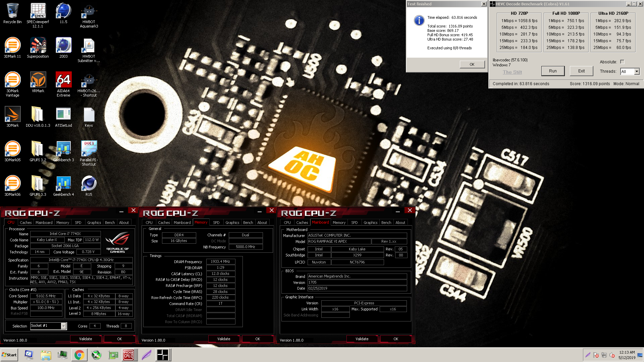
Task: Switch to About tab in Mainboard CPU-Z window
Action: click(x=400, y=223)
